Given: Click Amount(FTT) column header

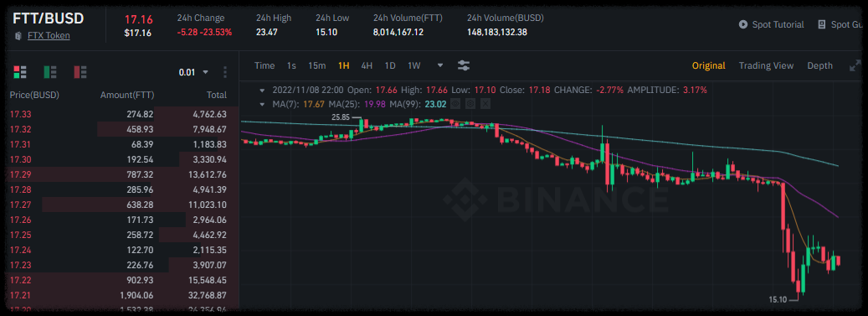Looking at the screenshot, I should click(x=126, y=95).
